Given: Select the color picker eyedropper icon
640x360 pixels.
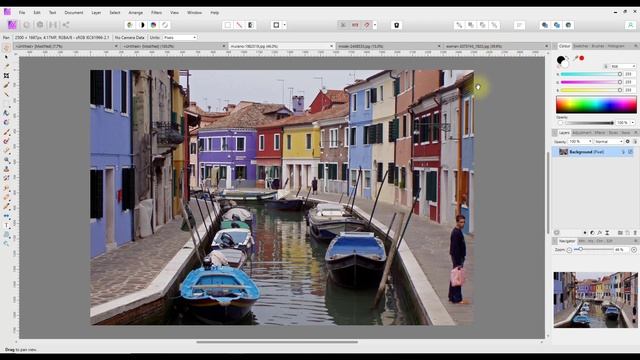Looking at the screenshot, I should click(576, 59).
